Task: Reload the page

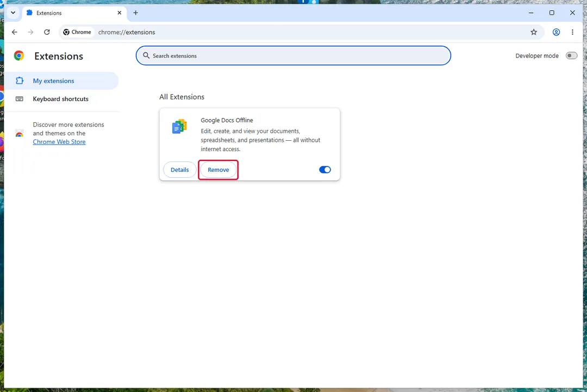Action: coord(47,32)
